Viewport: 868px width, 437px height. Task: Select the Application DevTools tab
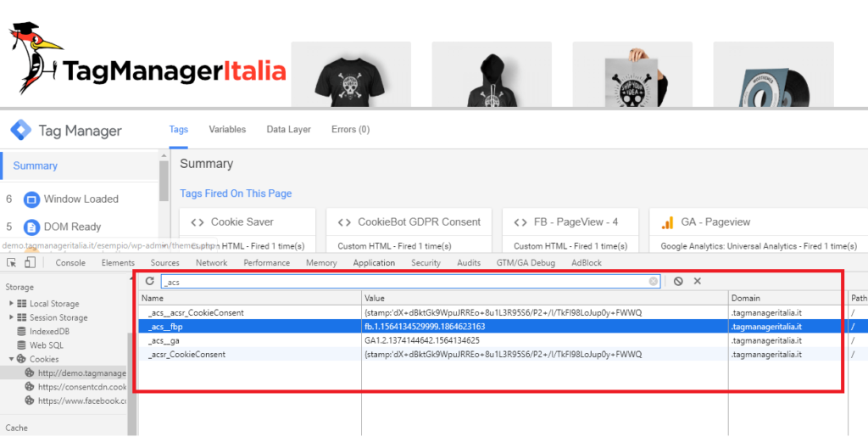click(x=374, y=262)
